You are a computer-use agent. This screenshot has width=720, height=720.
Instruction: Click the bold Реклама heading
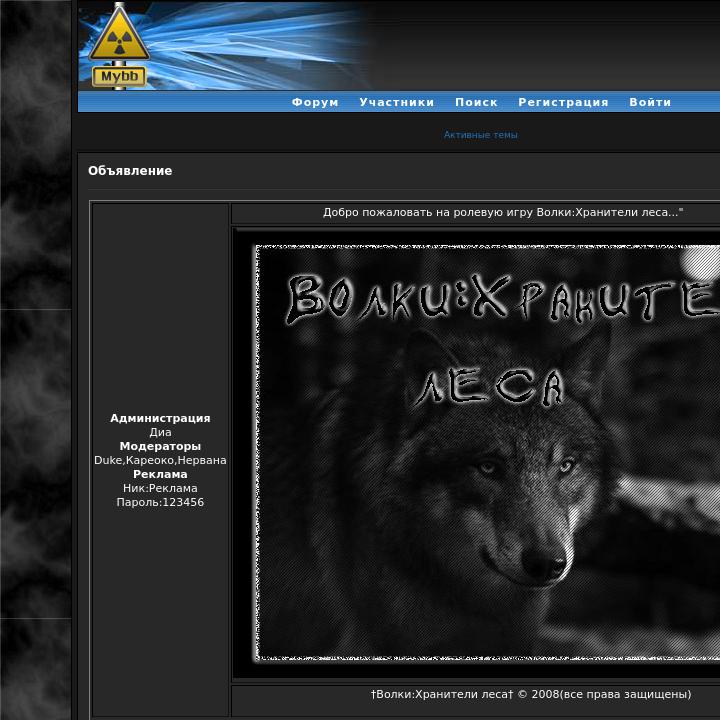coord(160,474)
